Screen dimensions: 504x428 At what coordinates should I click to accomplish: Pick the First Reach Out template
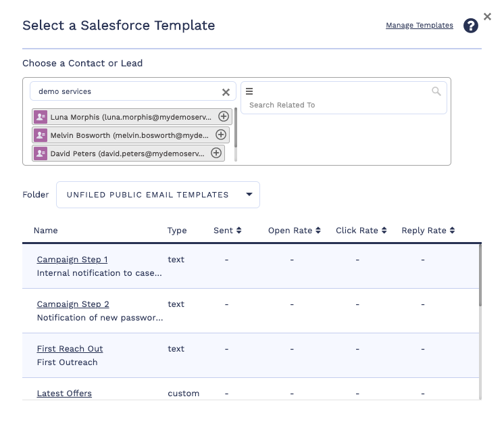70,349
